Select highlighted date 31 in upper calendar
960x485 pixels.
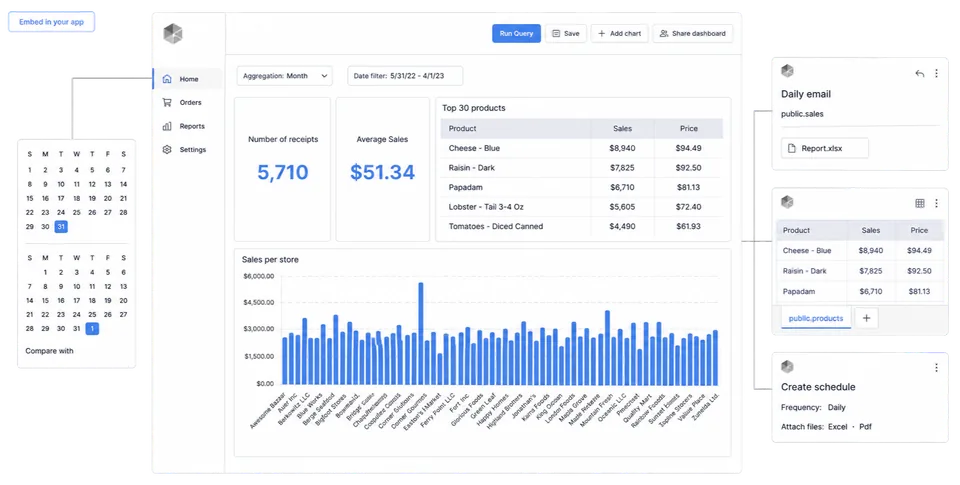[x=61, y=227]
